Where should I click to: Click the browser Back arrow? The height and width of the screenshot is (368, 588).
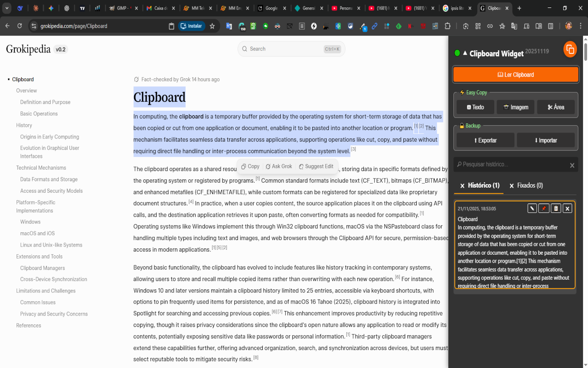pyautogui.click(x=7, y=26)
